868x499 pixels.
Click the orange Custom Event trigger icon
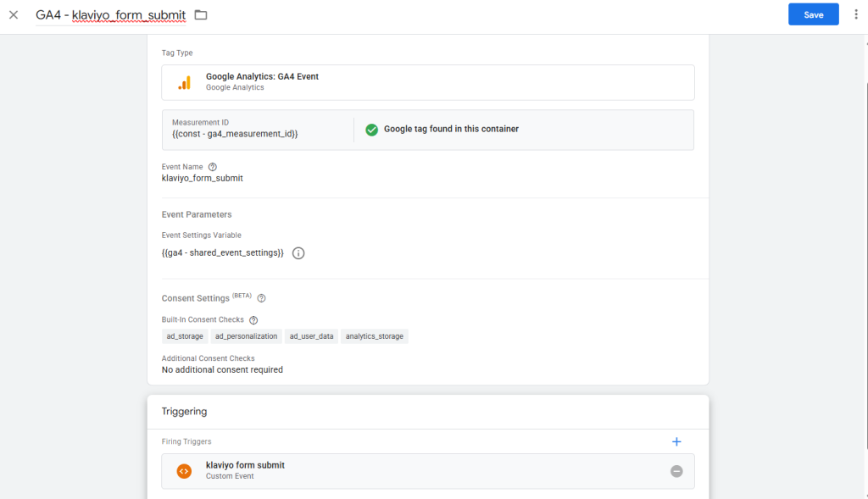coord(184,471)
